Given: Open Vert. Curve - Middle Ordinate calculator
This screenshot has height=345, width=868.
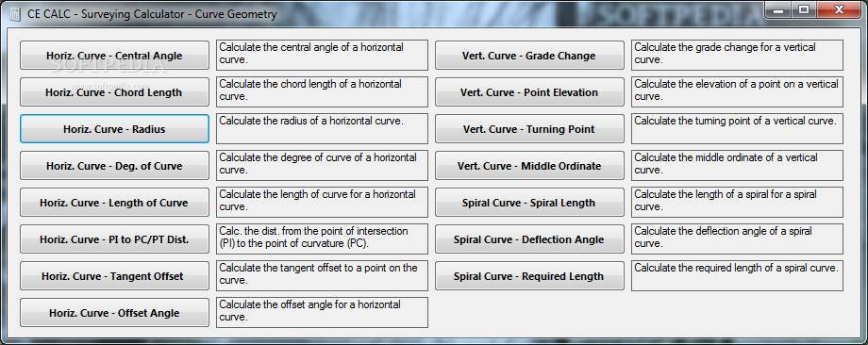Looking at the screenshot, I should [x=529, y=166].
